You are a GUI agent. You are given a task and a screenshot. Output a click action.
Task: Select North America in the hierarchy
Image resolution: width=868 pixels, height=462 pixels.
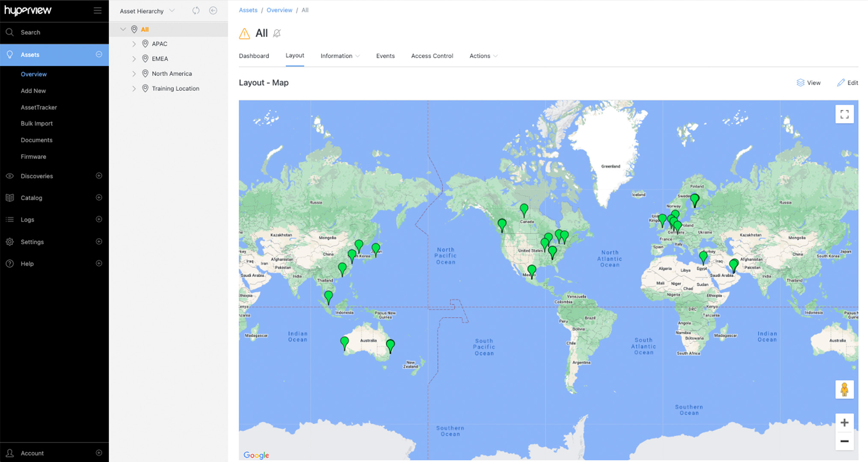[x=172, y=74]
